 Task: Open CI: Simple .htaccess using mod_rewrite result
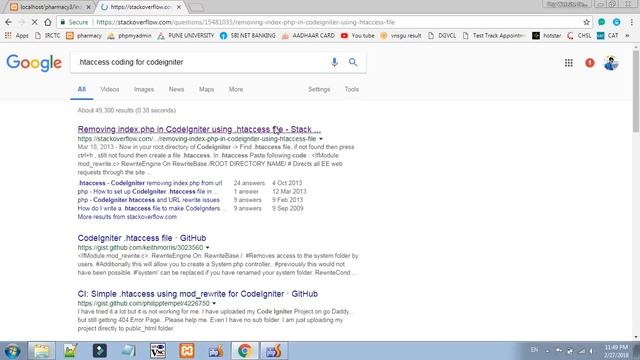coord(198,294)
